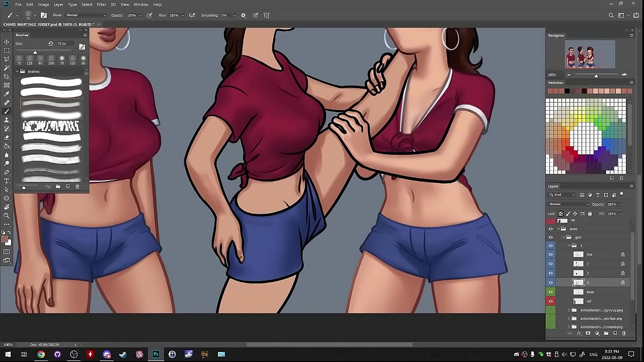644x362 pixels.
Task: Select the Brush tool in toolbar
Action: pos(7,111)
